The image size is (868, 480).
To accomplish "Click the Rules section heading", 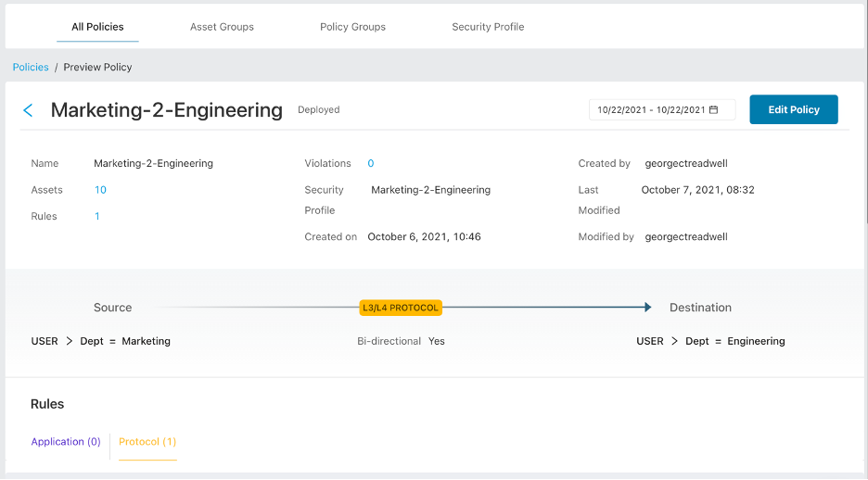I will 47,404.
